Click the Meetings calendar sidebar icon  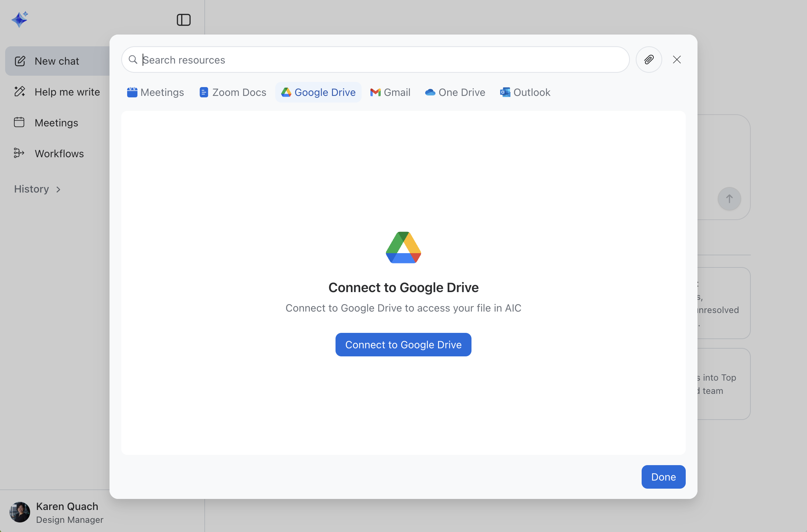(19, 122)
